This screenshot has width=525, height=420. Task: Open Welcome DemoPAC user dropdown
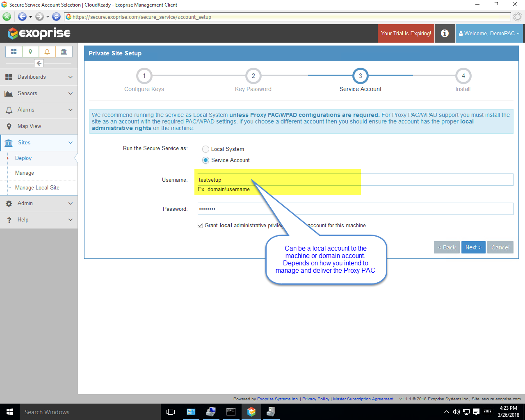(489, 33)
